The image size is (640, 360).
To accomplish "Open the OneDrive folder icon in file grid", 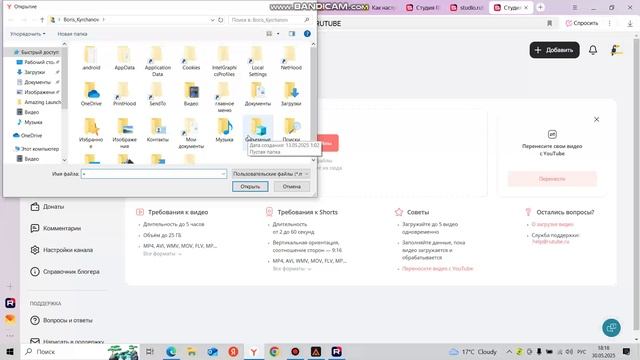I will [x=91, y=94].
